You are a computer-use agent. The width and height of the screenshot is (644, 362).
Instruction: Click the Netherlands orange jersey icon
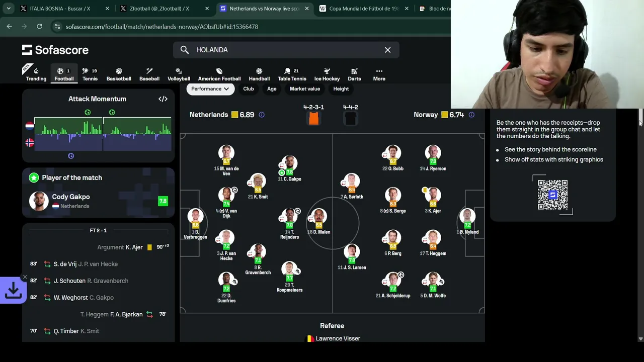pyautogui.click(x=313, y=118)
